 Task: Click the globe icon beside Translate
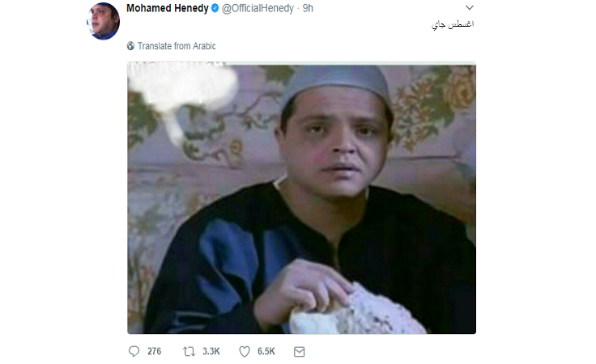pos(130,46)
